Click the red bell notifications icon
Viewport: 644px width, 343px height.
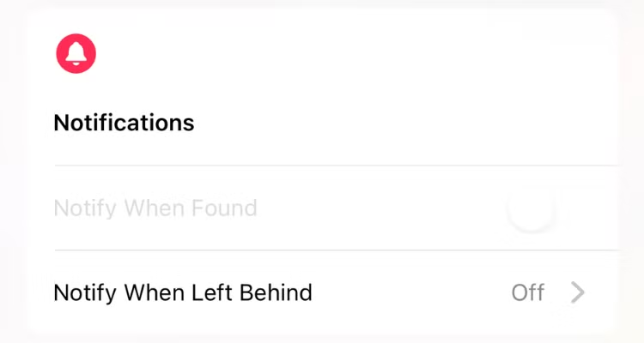tap(76, 54)
